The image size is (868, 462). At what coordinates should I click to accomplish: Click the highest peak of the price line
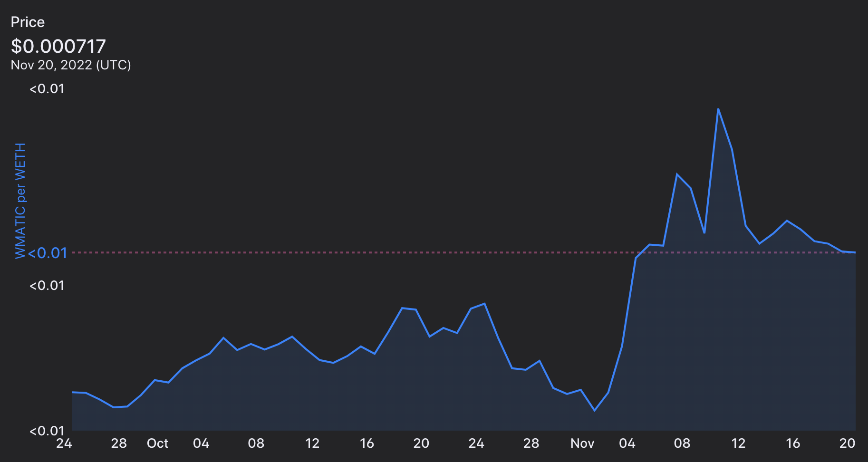718,109
